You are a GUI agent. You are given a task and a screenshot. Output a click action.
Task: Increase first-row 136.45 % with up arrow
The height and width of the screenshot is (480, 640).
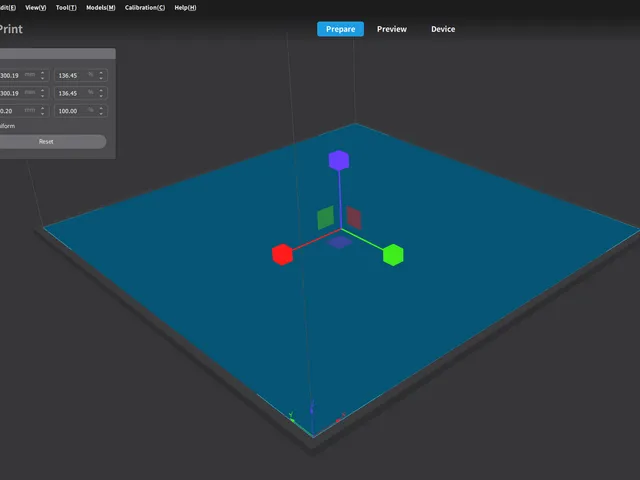click(101, 73)
